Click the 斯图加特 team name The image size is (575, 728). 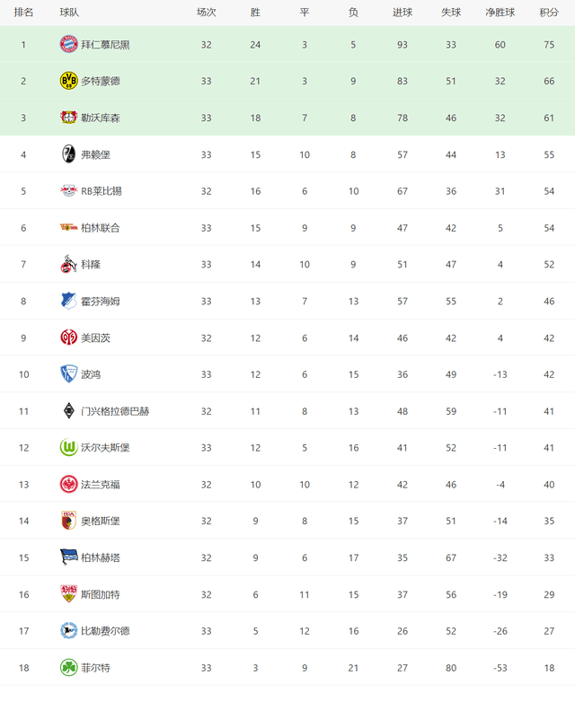coord(101,595)
